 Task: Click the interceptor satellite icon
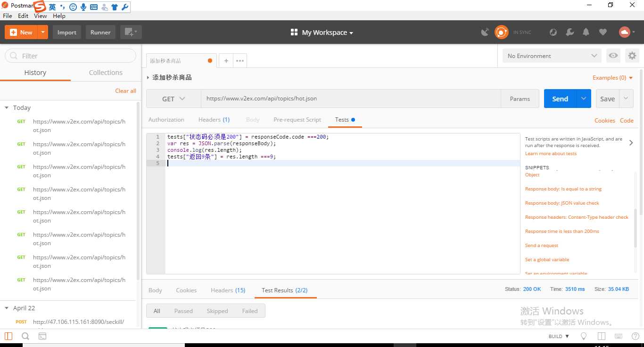pos(485,32)
